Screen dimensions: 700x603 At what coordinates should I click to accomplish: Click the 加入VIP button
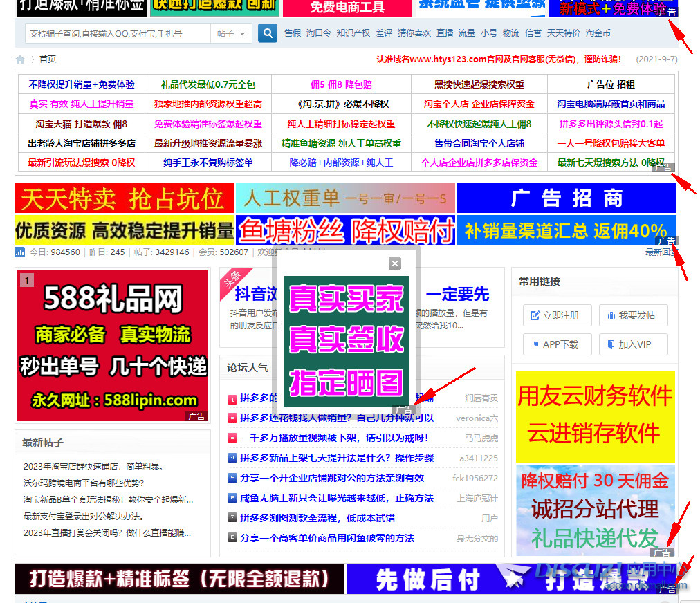point(633,344)
